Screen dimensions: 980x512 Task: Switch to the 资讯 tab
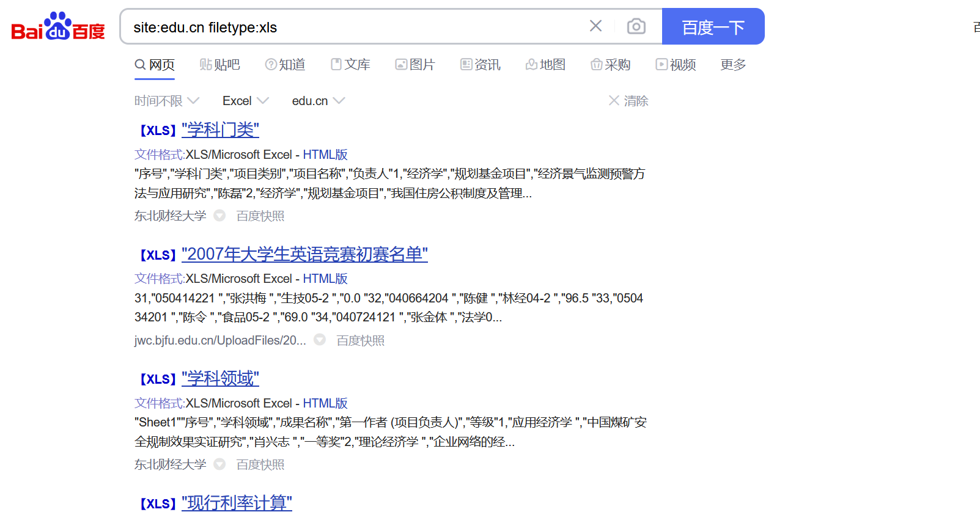[481, 65]
